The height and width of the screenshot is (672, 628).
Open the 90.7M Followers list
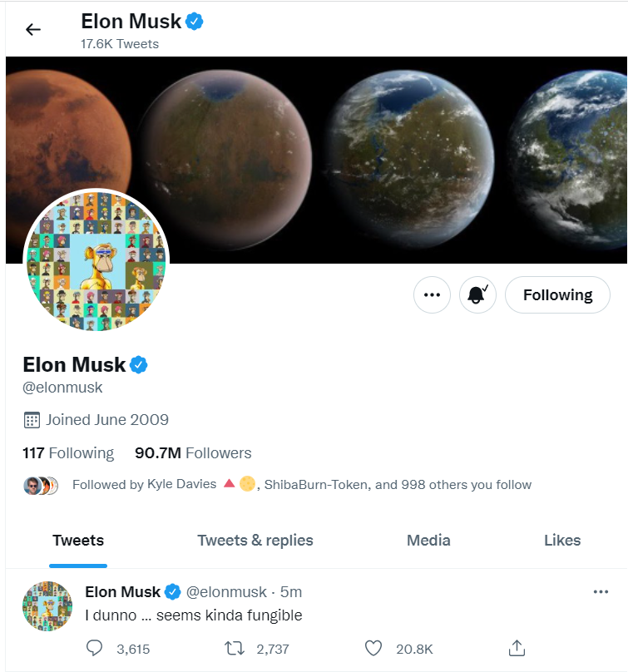[x=193, y=452]
